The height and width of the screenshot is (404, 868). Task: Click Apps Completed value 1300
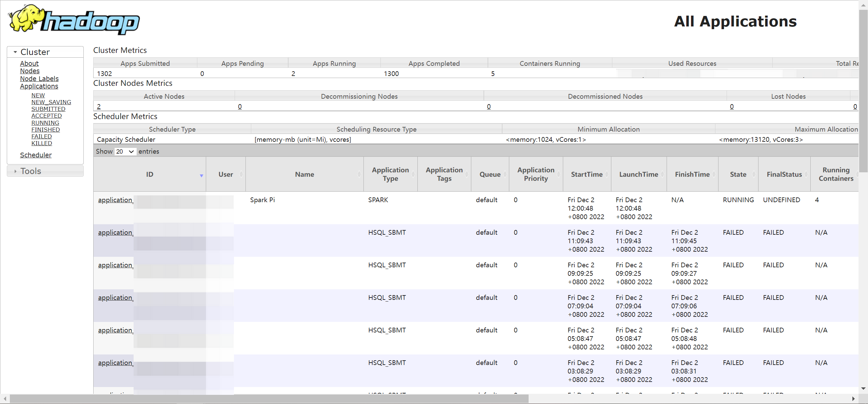(x=391, y=74)
